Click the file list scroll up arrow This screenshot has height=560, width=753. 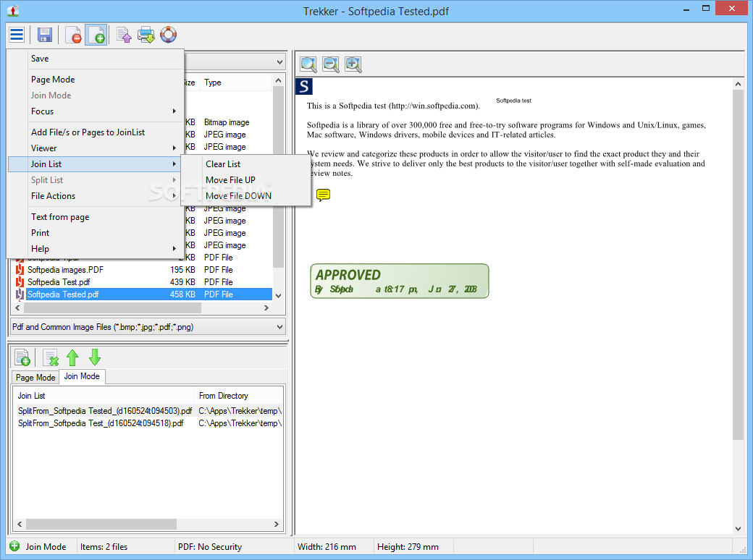click(x=279, y=80)
